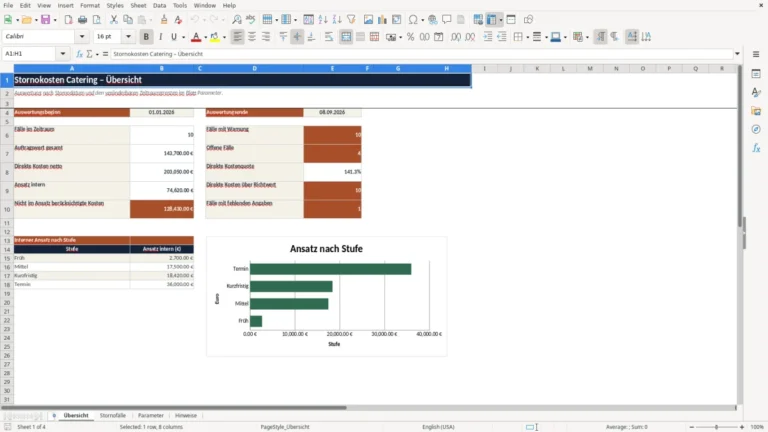Toggle Align left
Viewport: 768px width, 432px height.
(x=238, y=37)
